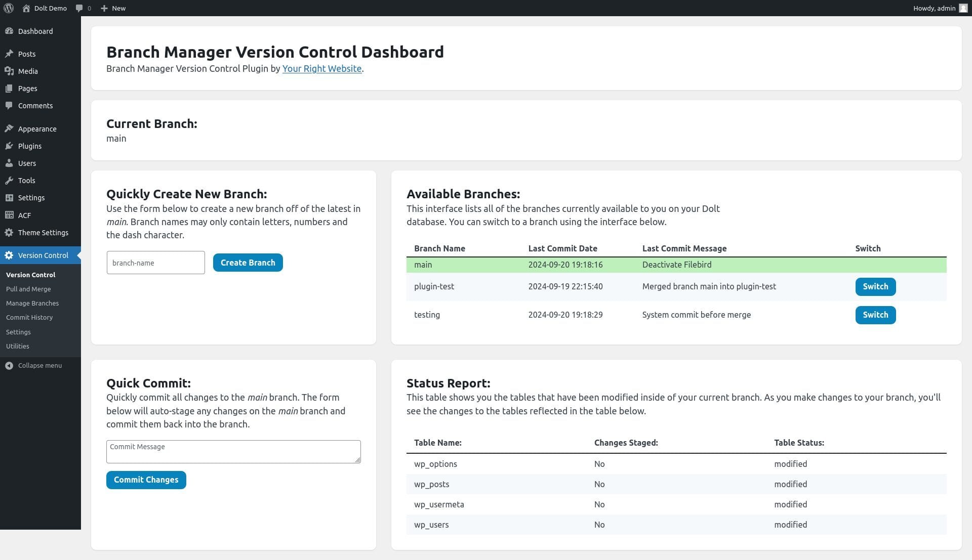This screenshot has width=972, height=560.
Task: Click the Create Branch button
Action: [248, 263]
